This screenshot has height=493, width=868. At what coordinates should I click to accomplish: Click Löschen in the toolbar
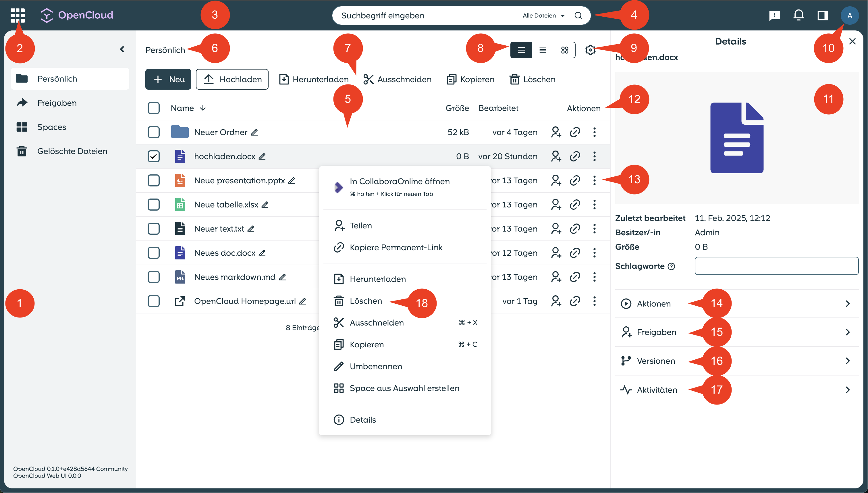[532, 80]
